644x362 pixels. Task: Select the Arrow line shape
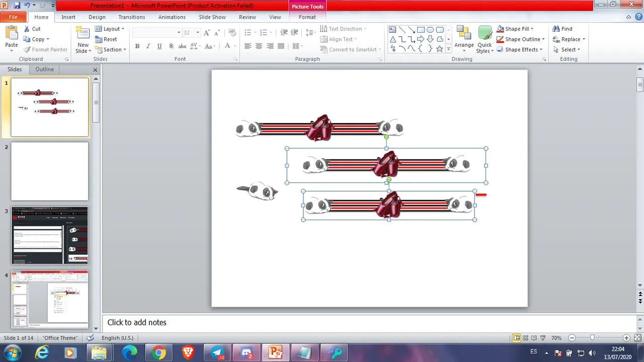[412, 30]
